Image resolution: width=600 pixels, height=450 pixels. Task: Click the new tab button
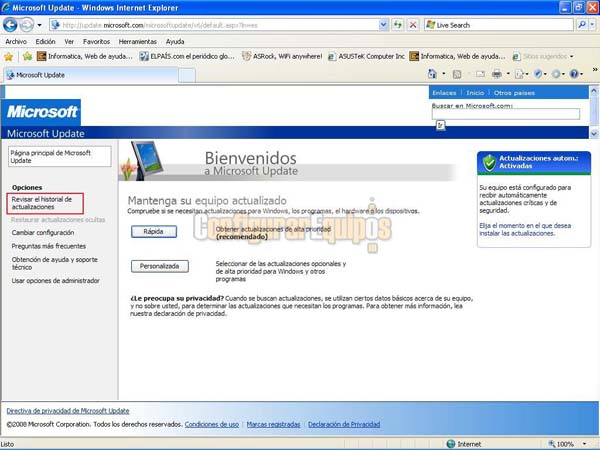coord(187,75)
